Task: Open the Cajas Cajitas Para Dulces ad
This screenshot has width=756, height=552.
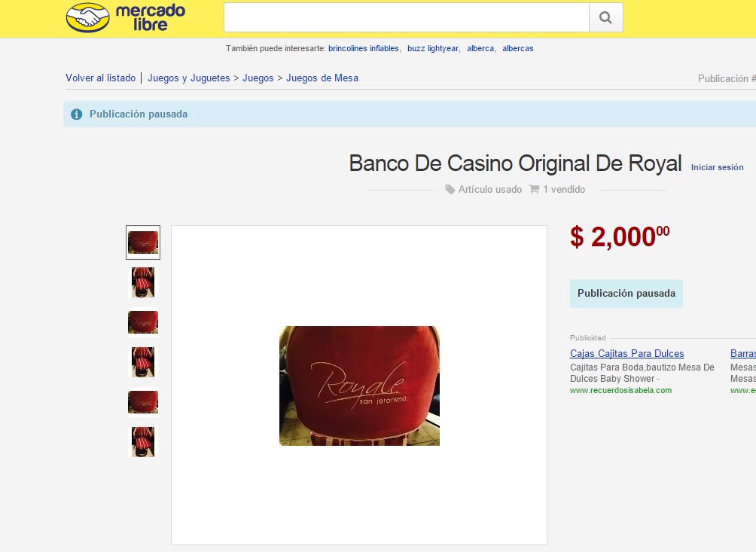Action: [x=626, y=353]
